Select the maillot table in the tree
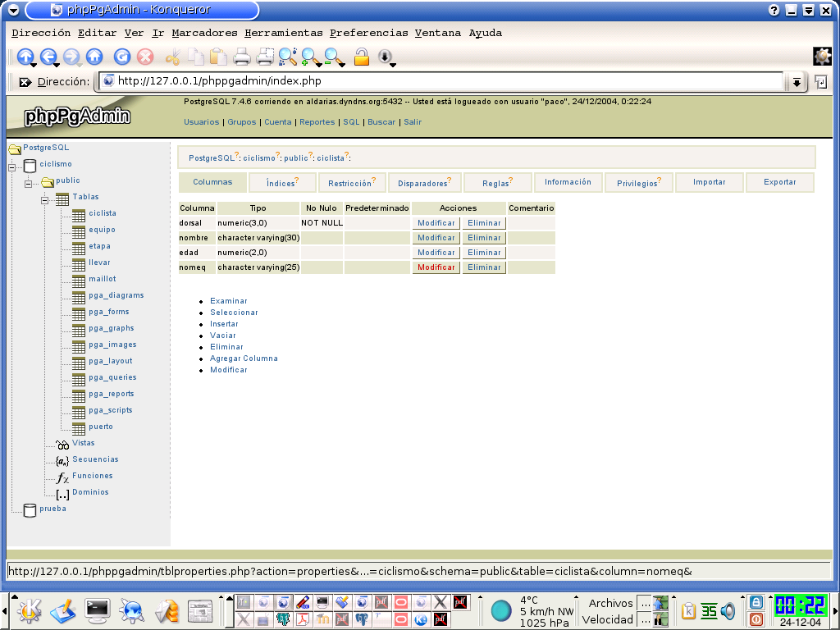 coord(103,279)
